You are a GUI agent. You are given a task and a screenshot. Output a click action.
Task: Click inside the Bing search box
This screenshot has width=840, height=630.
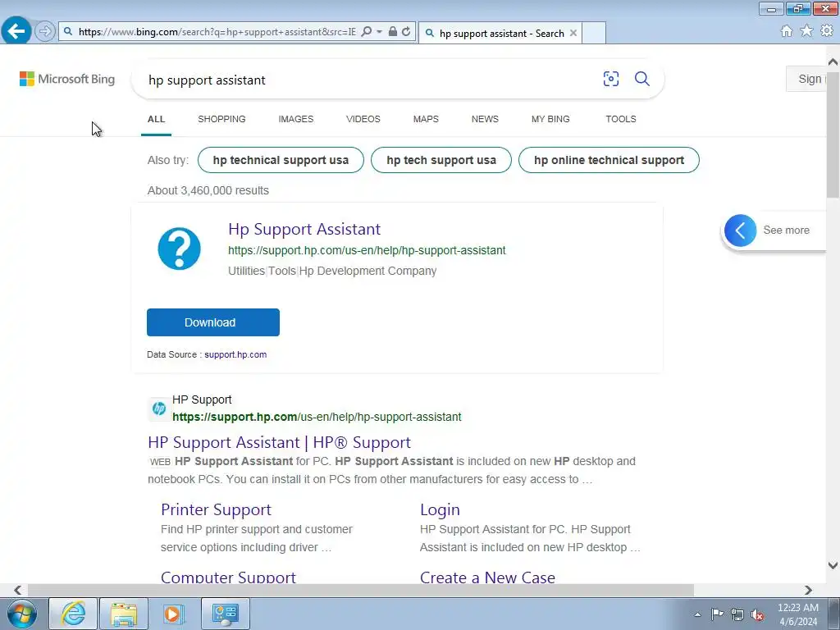[370, 80]
